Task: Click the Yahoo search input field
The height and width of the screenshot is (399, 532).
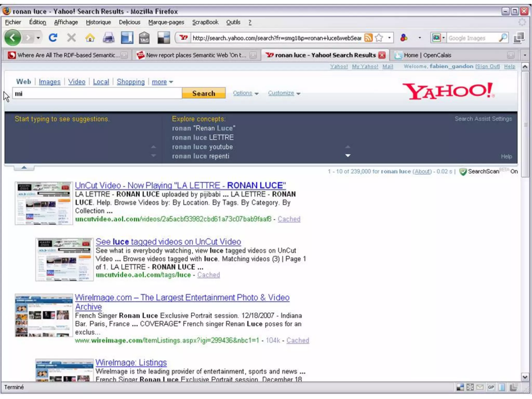Action: pyautogui.click(x=97, y=94)
